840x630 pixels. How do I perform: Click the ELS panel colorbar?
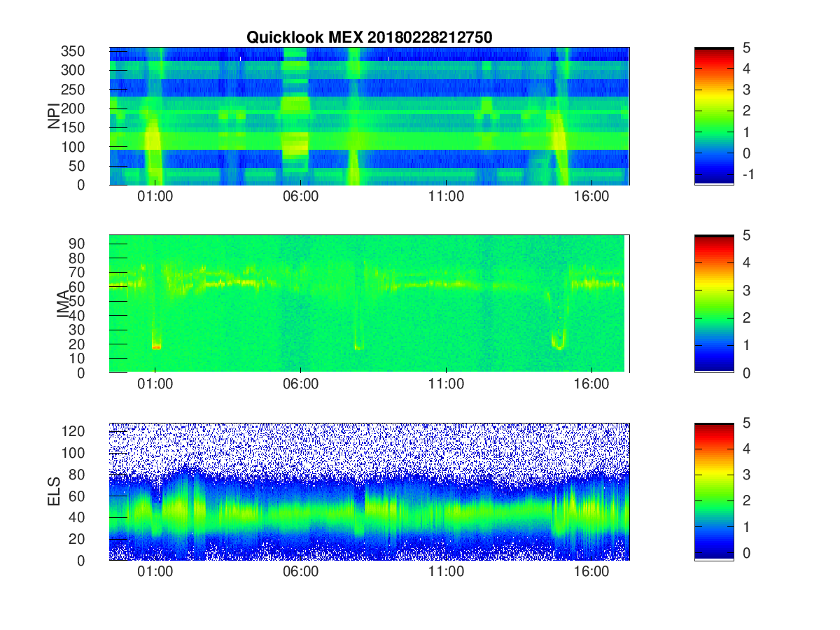714,491
